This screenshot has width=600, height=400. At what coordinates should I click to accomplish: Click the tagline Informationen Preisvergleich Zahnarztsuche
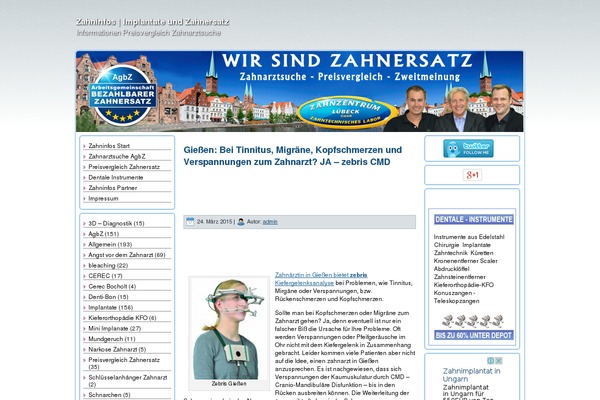(149, 33)
